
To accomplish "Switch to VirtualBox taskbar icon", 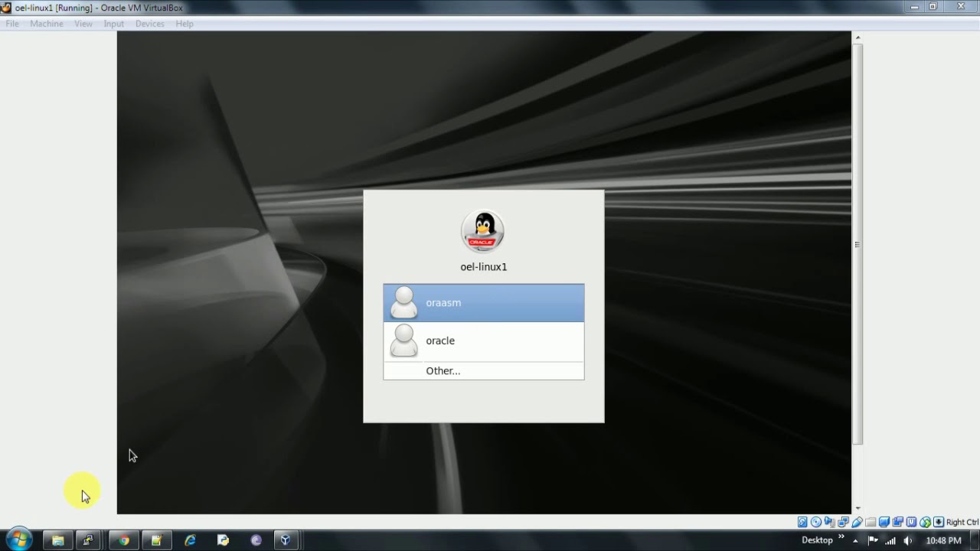I will pos(286,540).
